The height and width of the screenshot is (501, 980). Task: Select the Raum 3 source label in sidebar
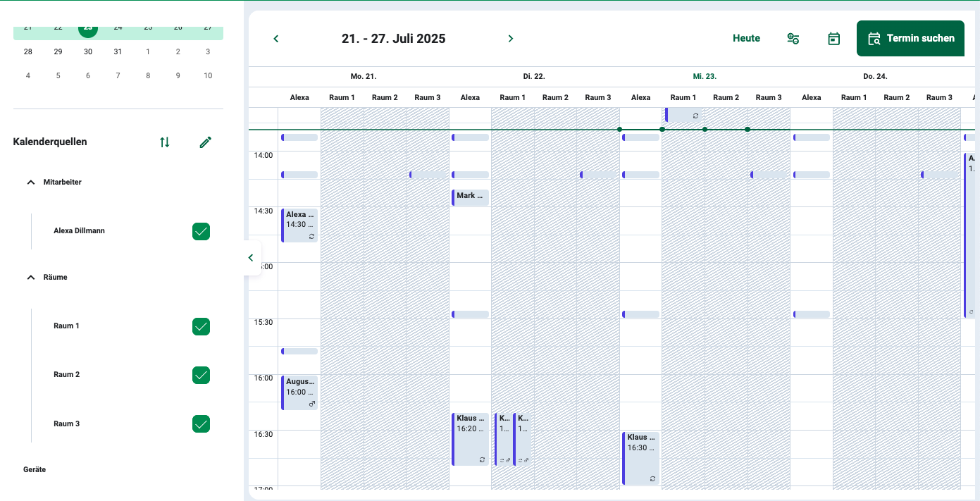click(x=66, y=424)
